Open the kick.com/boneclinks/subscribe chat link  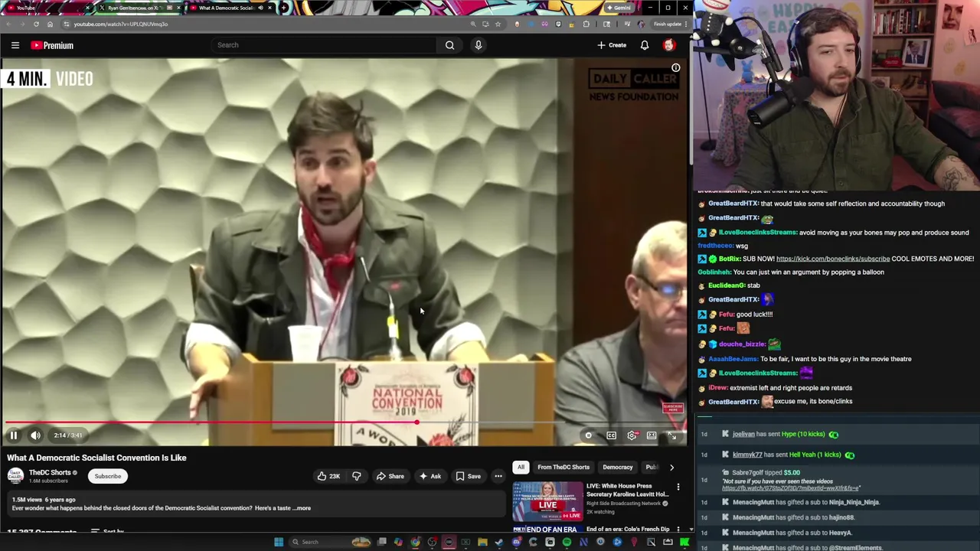click(x=833, y=259)
